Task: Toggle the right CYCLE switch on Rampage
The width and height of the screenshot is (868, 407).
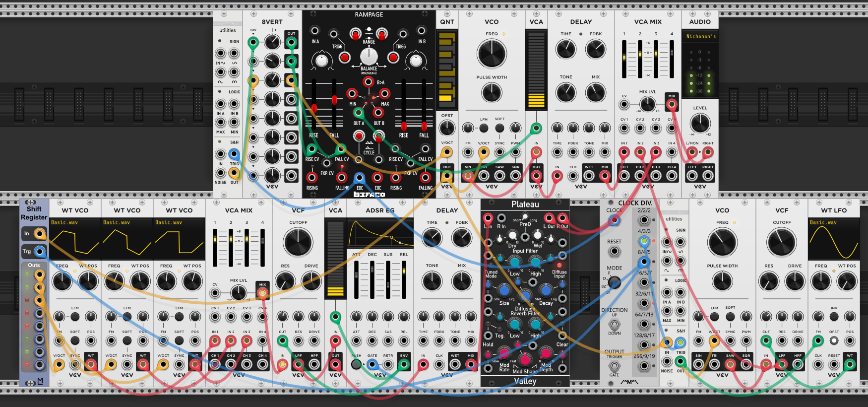Action: (x=378, y=136)
